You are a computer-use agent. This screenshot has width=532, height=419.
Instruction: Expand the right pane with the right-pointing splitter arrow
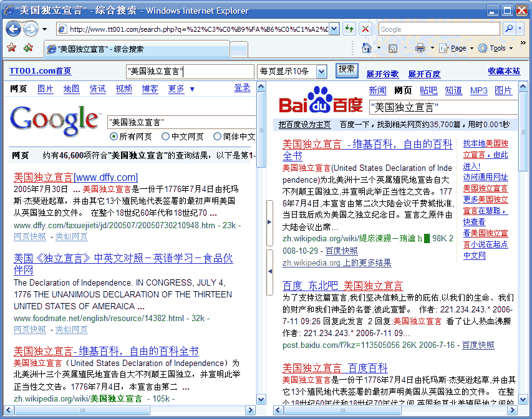pos(269,222)
